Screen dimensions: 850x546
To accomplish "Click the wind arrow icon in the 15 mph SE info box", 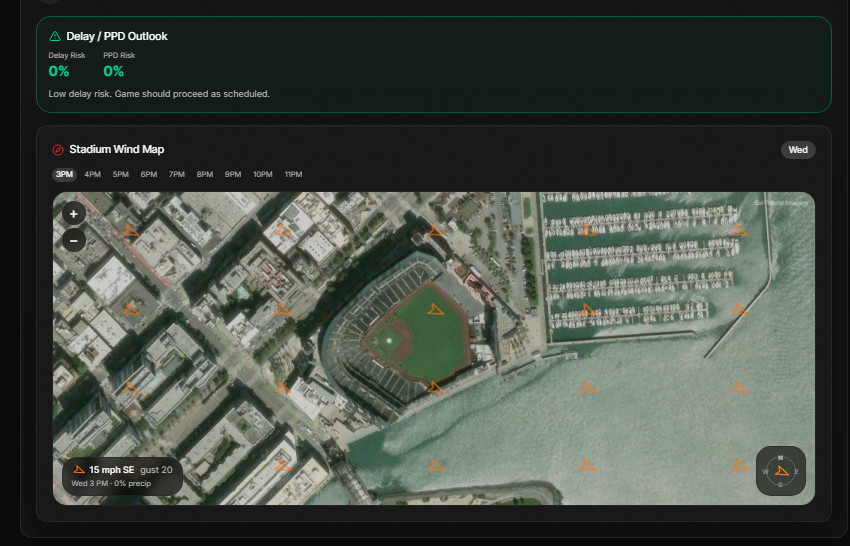I will (79, 470).
